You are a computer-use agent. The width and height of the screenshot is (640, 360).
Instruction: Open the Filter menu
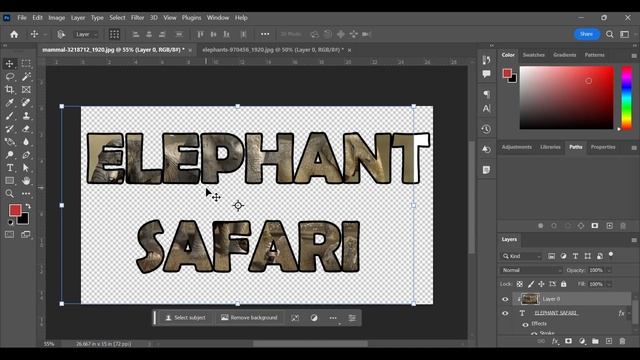click(138, 18)
